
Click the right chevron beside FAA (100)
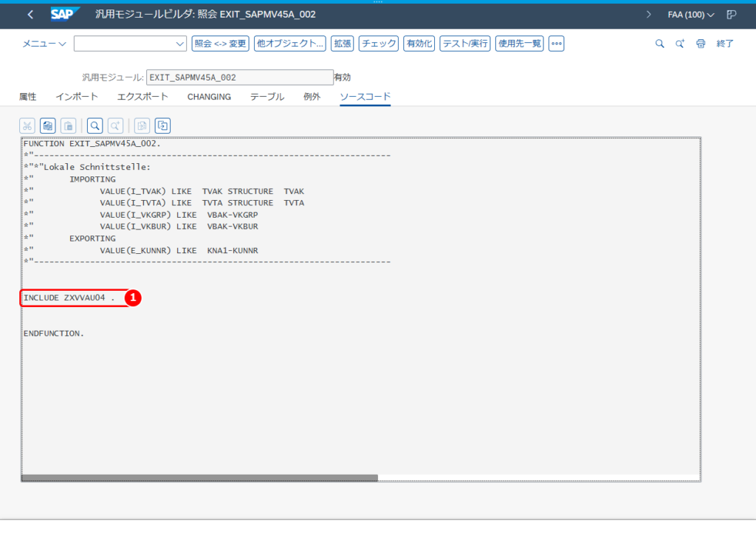pyautogui.click(x=648, y=15)
